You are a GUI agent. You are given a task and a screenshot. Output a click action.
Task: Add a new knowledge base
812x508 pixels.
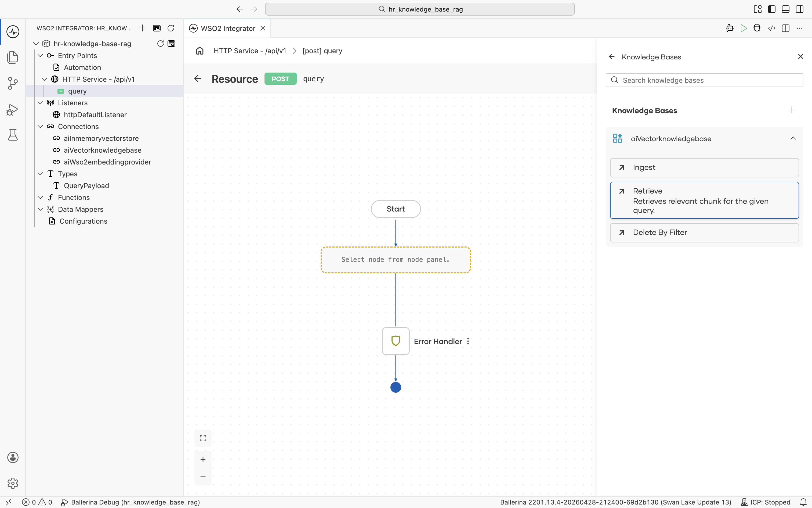(x=792, y=110)
